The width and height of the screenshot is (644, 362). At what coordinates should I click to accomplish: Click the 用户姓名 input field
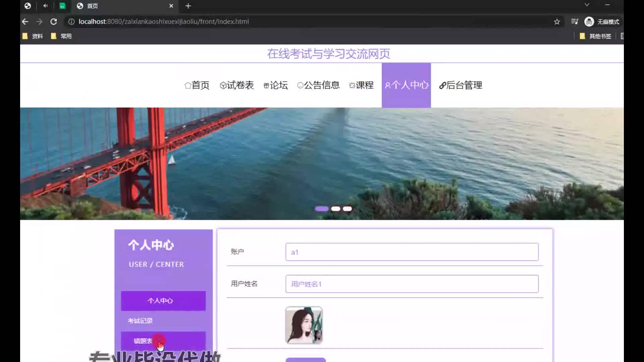tap(412, 284)
